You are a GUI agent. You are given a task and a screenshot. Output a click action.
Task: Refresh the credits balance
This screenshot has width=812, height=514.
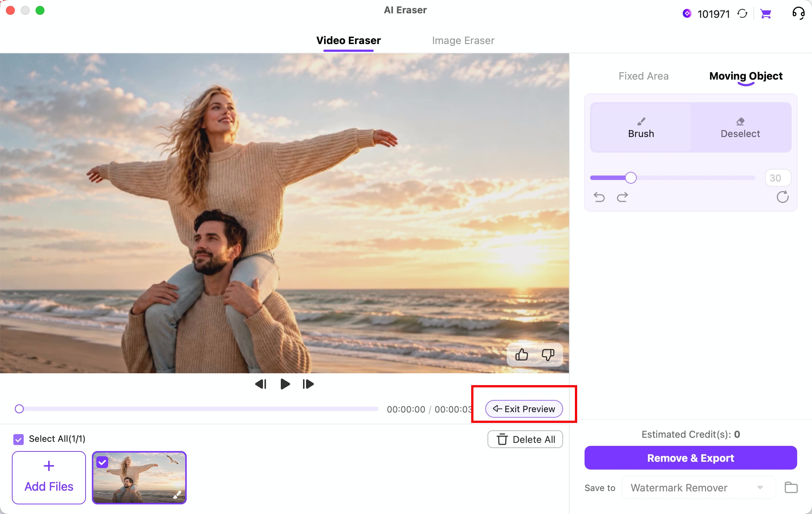pyautogui.click(x=742, y=14)
